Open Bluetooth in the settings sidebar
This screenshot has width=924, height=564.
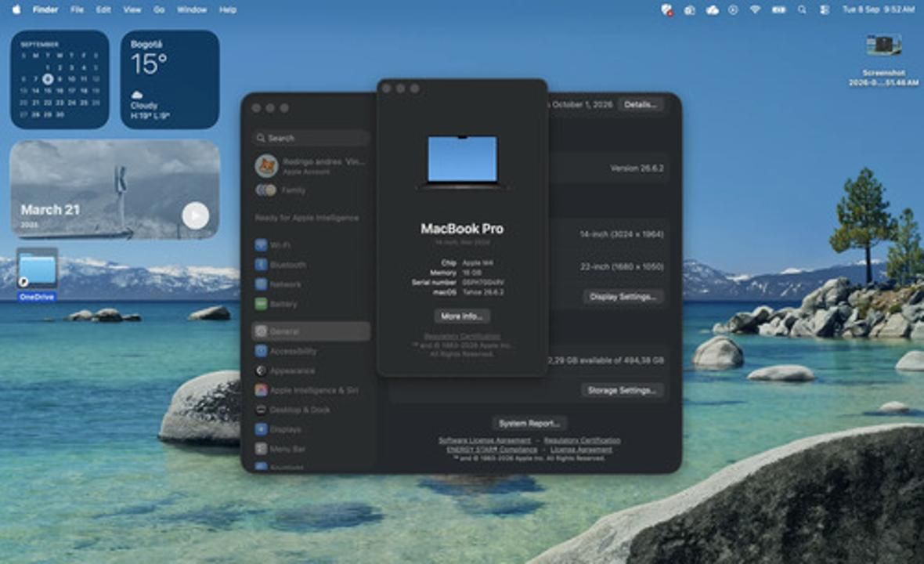pos(311,265)
